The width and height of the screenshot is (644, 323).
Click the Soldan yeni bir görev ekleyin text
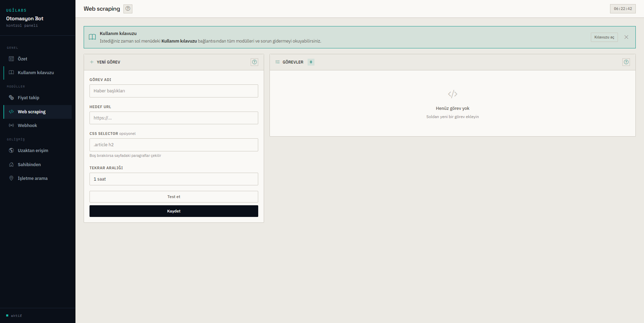coord(453,117)
